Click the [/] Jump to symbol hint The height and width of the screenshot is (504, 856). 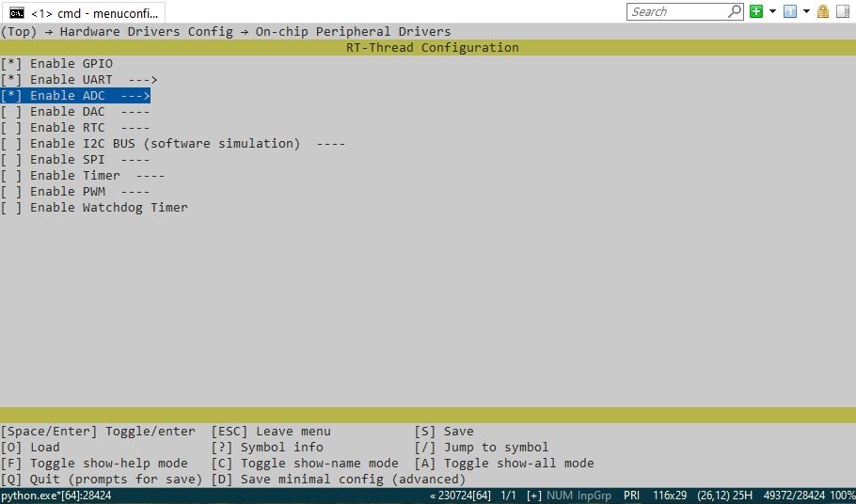pos(481,448)
